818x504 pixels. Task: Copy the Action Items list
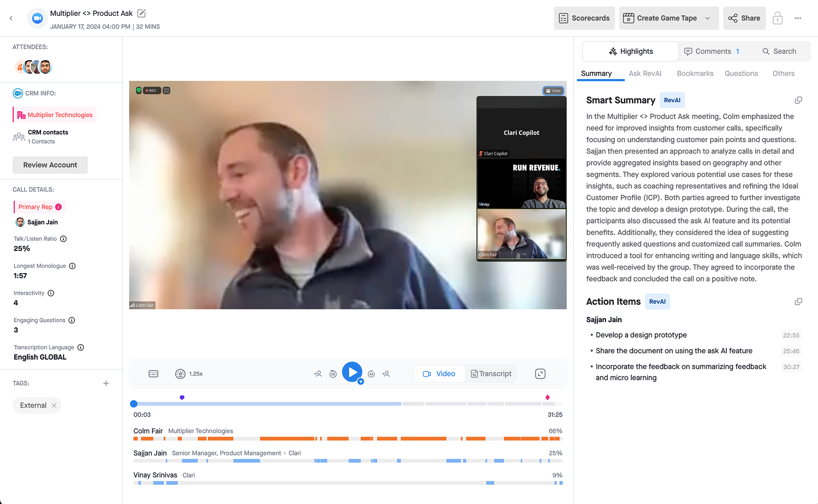point(798,302)
